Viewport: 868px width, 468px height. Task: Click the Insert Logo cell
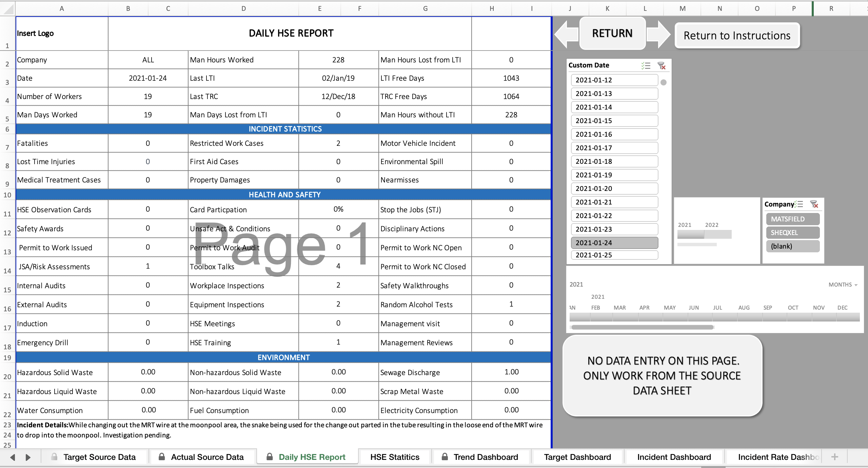[62, 33]
